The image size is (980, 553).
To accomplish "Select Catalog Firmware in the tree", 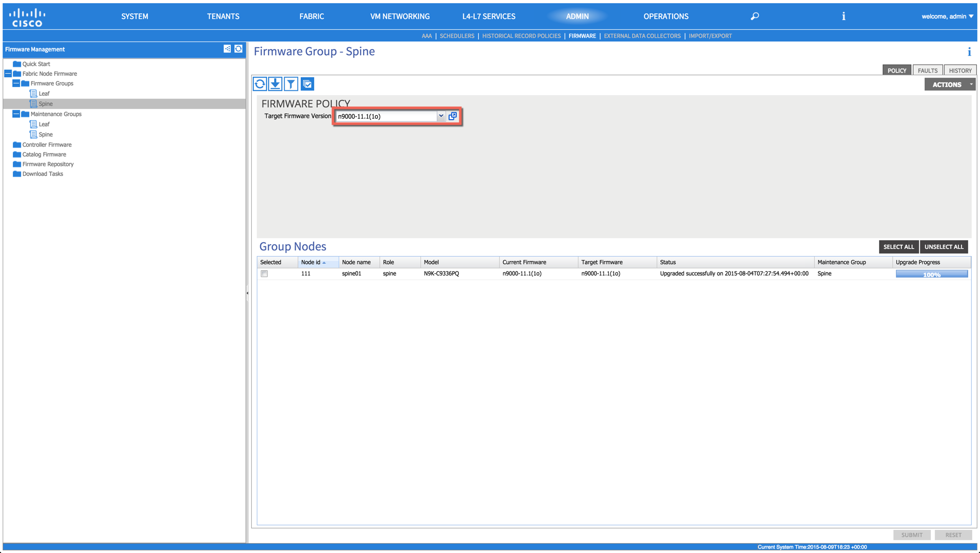I will point(44,154).
